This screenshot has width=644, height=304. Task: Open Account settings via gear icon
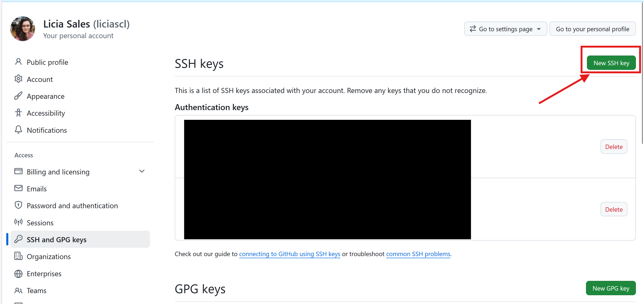click(18, 79)
